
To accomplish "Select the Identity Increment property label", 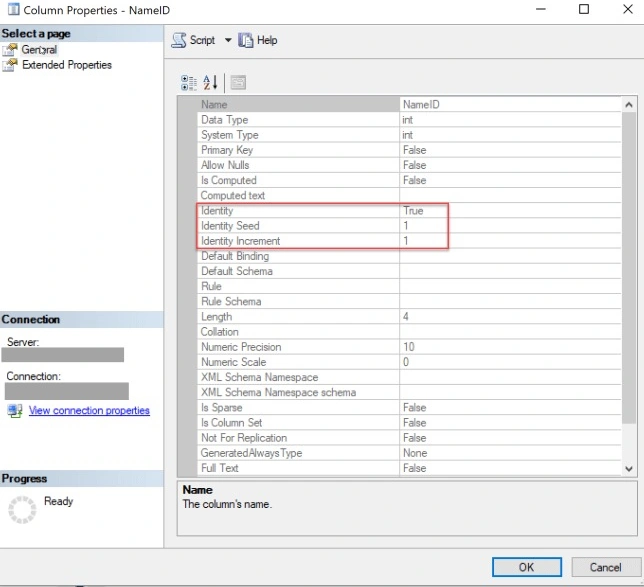I will [240, 241].
